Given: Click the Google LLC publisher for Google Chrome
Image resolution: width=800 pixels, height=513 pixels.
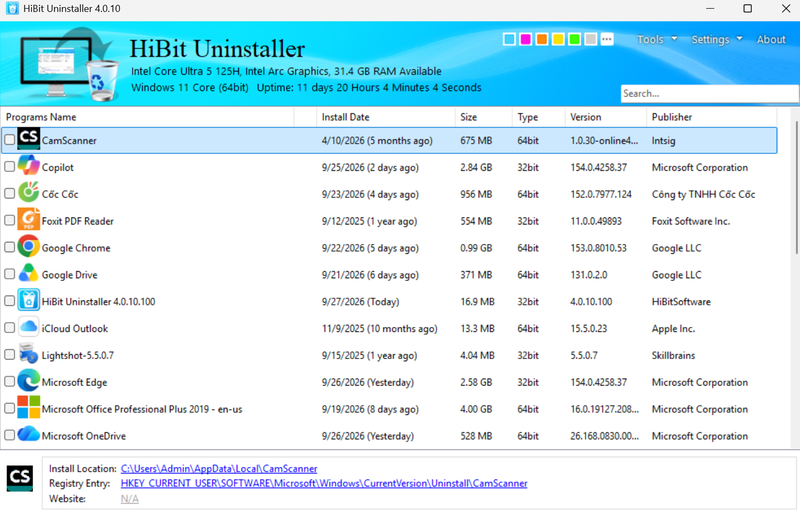Looking at the screenshot, I should coord(676,248).
